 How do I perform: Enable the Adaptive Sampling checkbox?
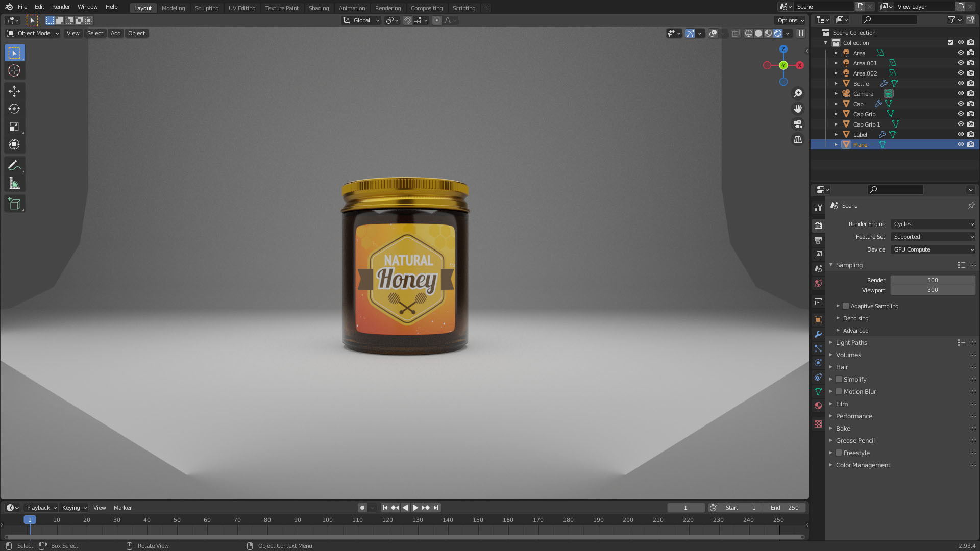pyautogui.click(x=846, y=306)
